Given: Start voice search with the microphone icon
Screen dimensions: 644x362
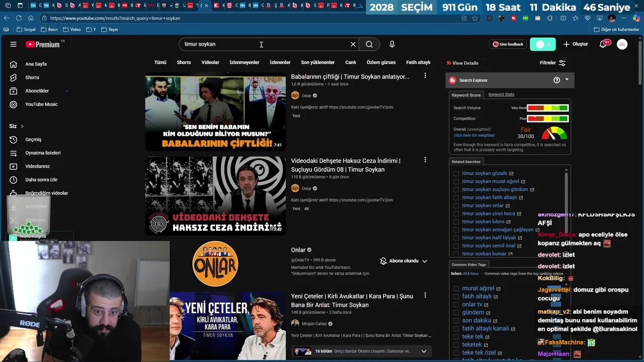Looking at the screenshot, I should point(392,44).
